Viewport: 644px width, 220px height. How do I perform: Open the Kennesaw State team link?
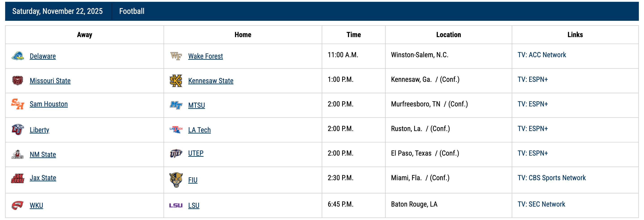(x=211, y=81)
